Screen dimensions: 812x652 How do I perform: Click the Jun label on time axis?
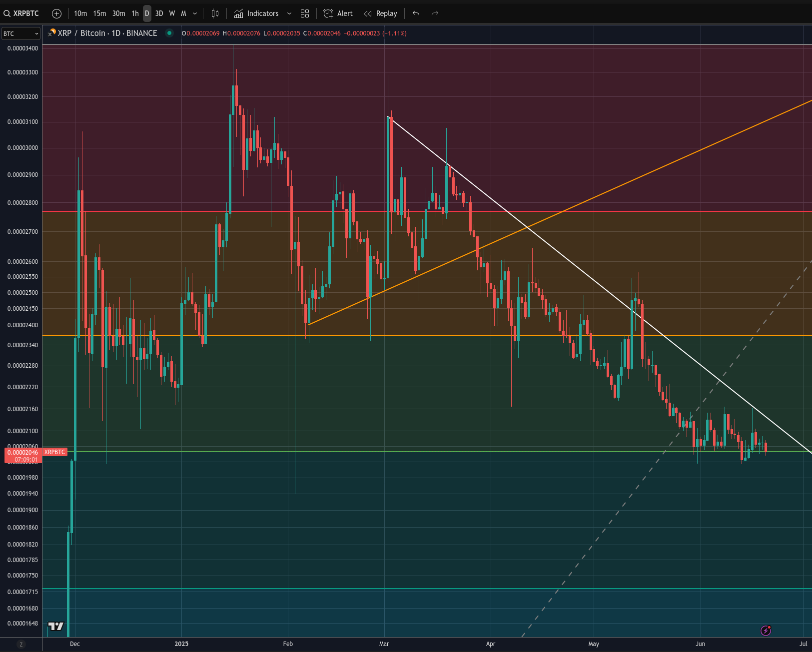[x=701, y=644]
